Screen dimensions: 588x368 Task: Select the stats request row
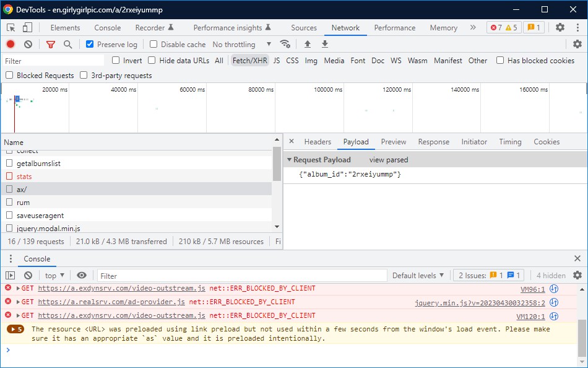click(137, 176)
